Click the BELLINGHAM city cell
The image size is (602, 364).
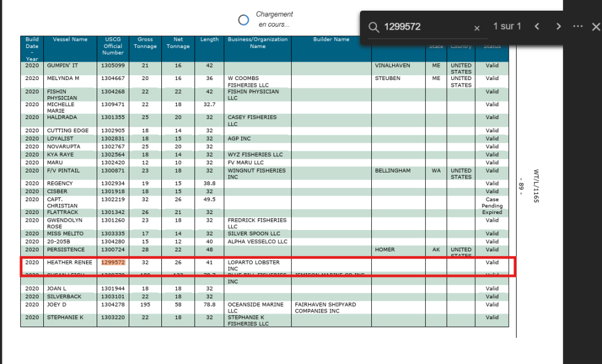point(393,171)
